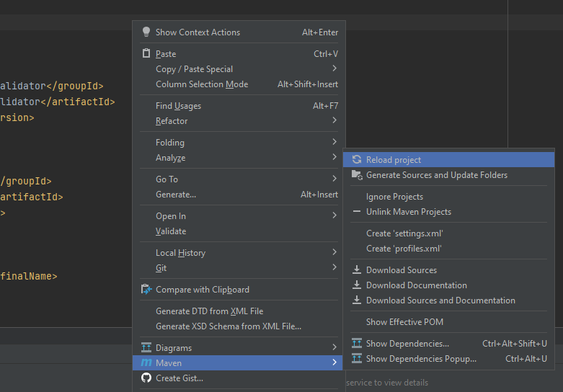Choose Show Dependencies...
Screen dimensions: 563x392
[x=449, y=344]
